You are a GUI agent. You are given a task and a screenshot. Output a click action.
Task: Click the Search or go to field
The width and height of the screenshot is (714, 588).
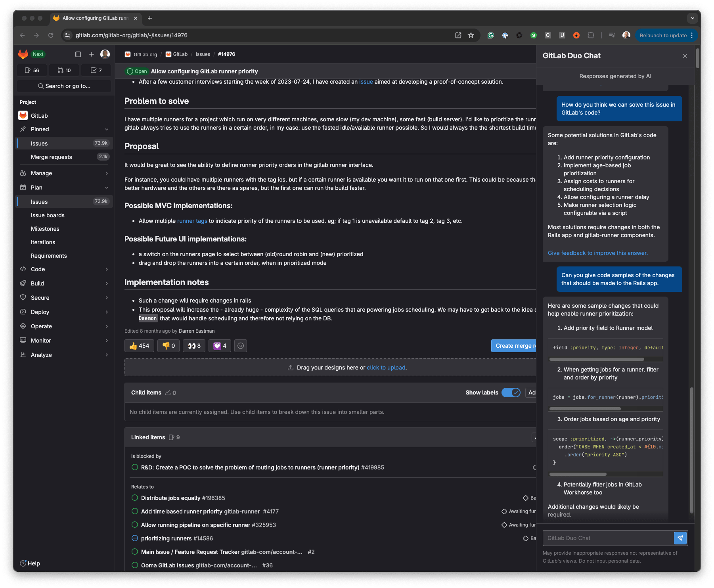pyautogui.click(x=64, y=86)
